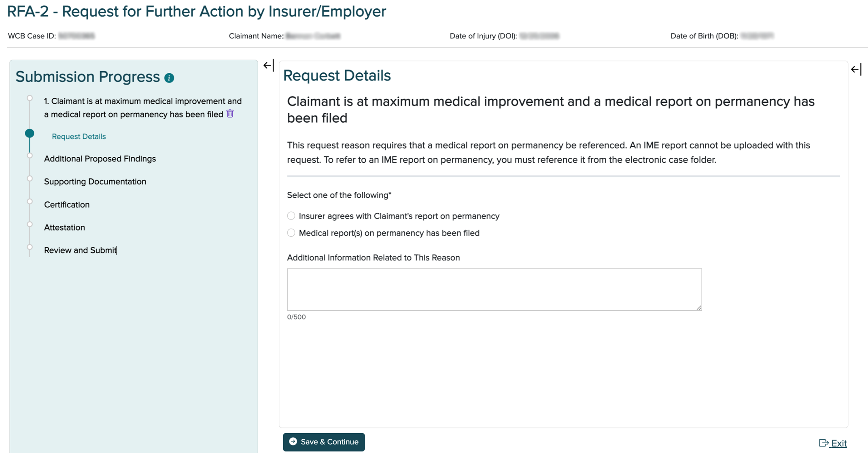
Task: Open the Review and Submit step
Action: click(80, 250)
